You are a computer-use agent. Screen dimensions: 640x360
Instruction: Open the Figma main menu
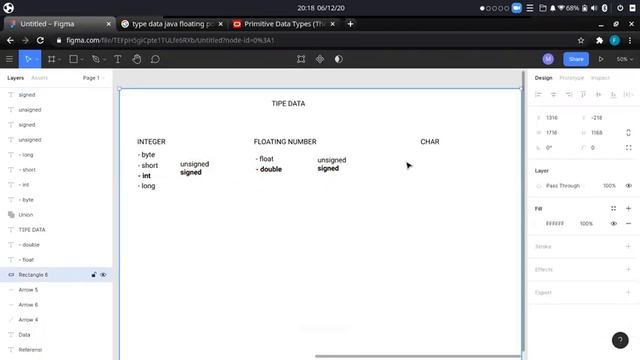tap(9, 59)
